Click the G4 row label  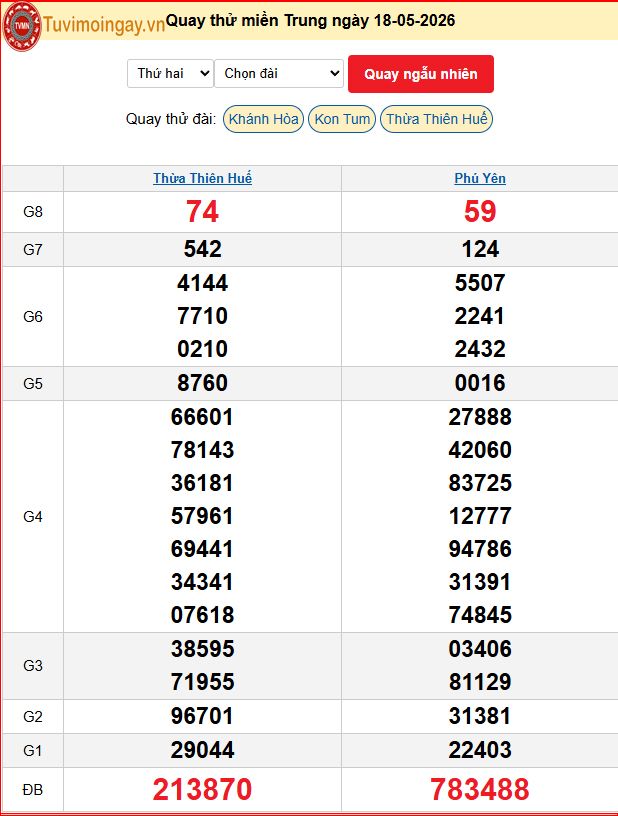tap(33, 517)
